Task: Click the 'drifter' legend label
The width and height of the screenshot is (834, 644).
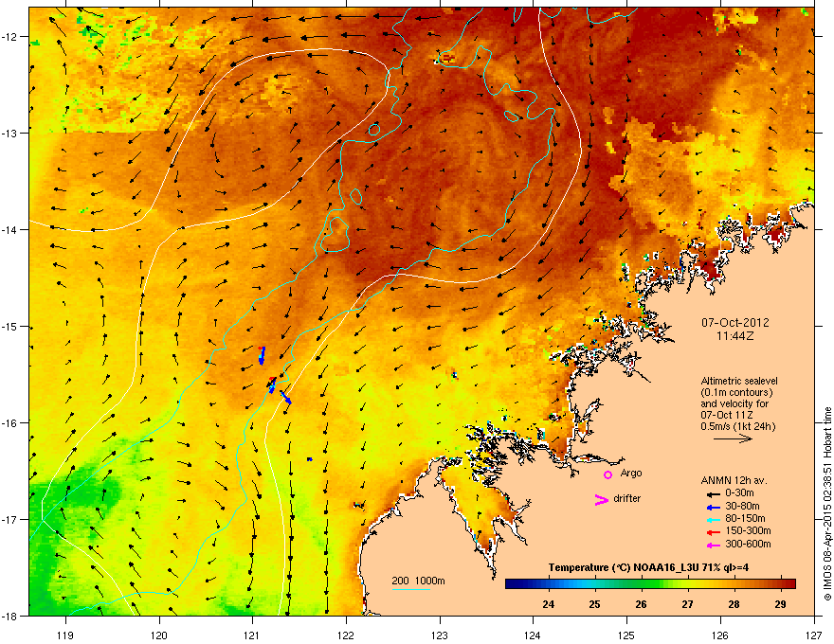Action: [x=626, y=498]
